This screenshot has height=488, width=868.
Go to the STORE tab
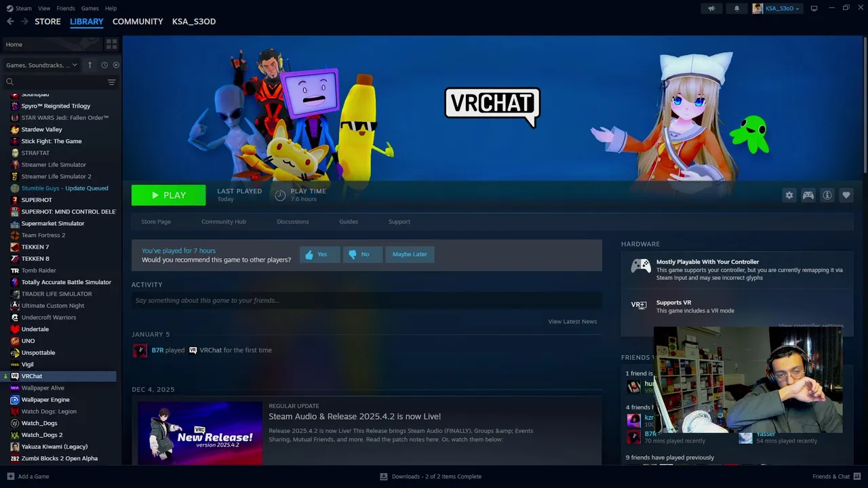tap(47, 22)
